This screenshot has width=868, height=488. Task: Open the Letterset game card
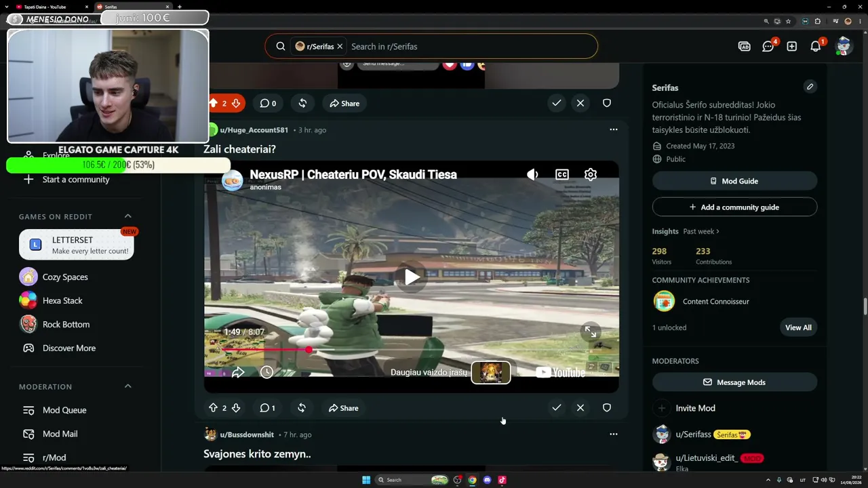coord(76,245)
